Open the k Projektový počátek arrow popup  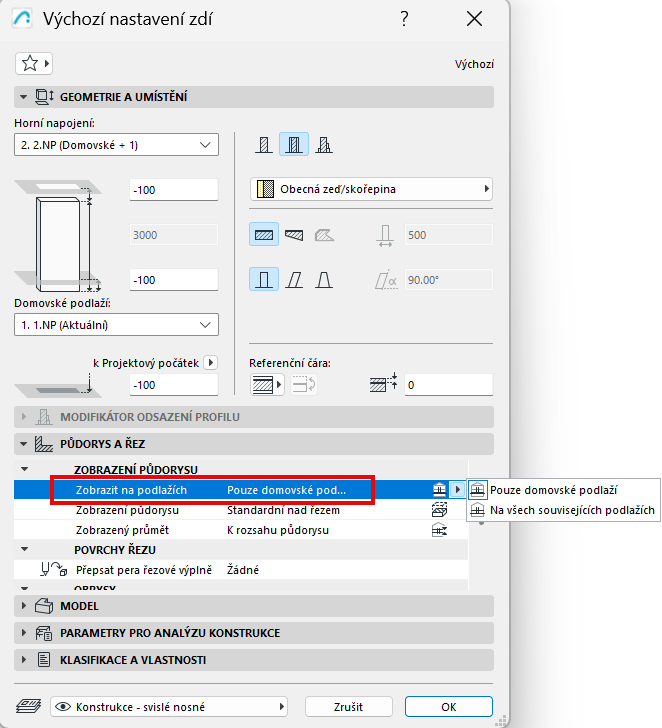click(211, 363)
